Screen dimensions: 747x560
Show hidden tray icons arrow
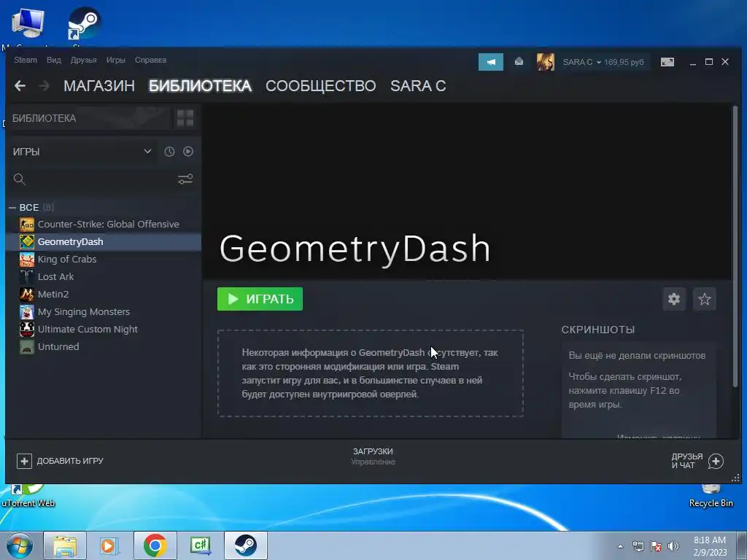[x=620, y=546]
